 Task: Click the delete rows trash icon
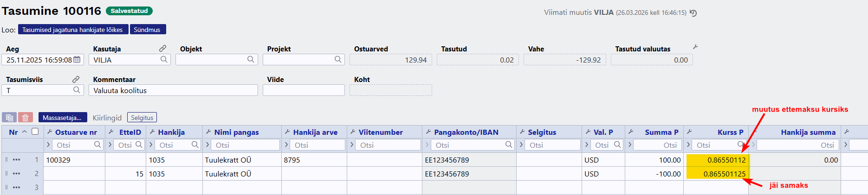[26, 118]
